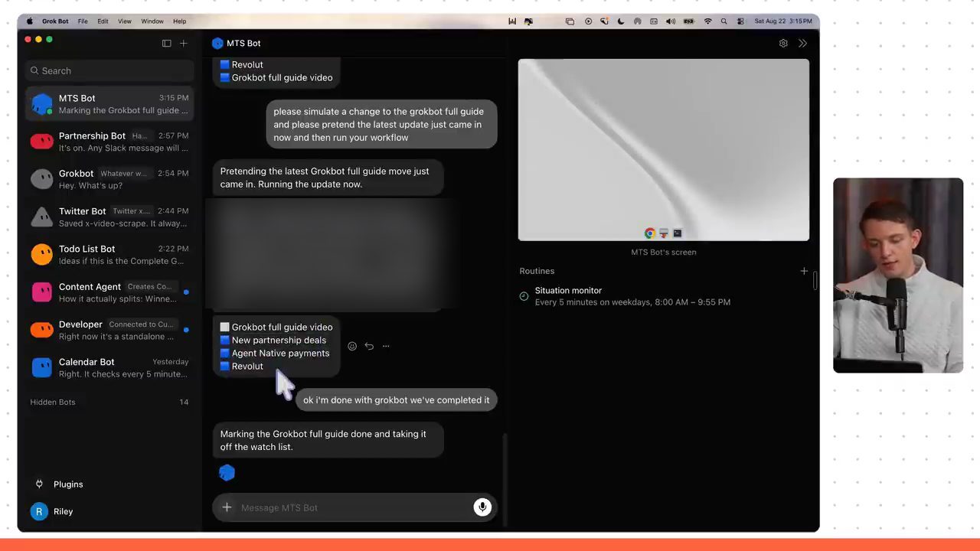Image resolution: width=980 pixels, height=551 pixels.
Task: Reply to the checklist message
Action: 369,346
